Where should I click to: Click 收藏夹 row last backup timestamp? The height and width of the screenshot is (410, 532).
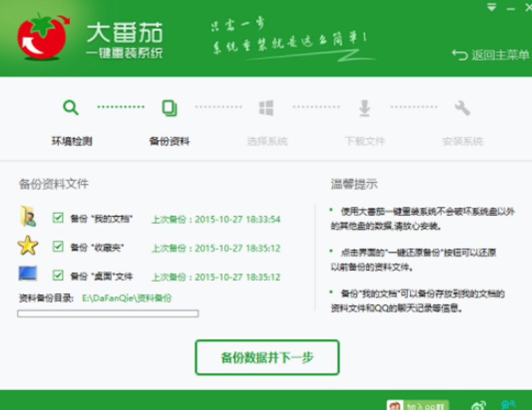(215, 249)
